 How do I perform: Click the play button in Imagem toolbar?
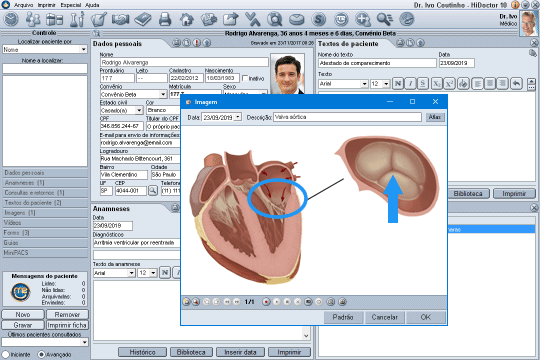pyautogui.click(x=277, y=302)
